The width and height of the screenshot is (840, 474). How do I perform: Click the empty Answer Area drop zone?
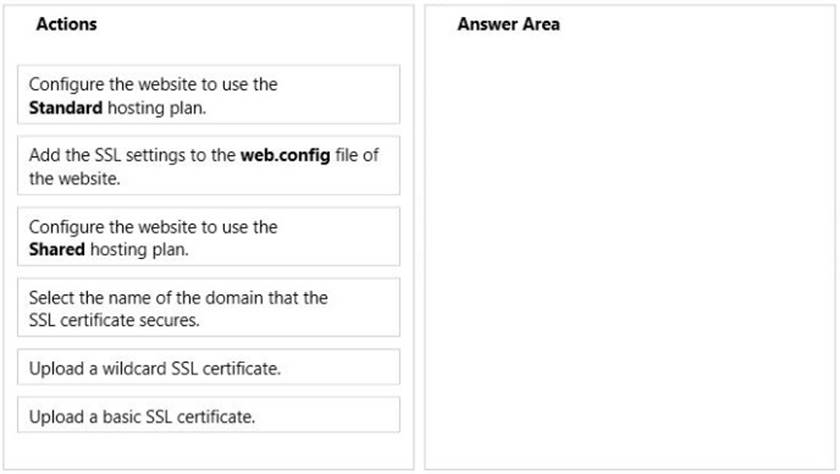tap(629, 252)
